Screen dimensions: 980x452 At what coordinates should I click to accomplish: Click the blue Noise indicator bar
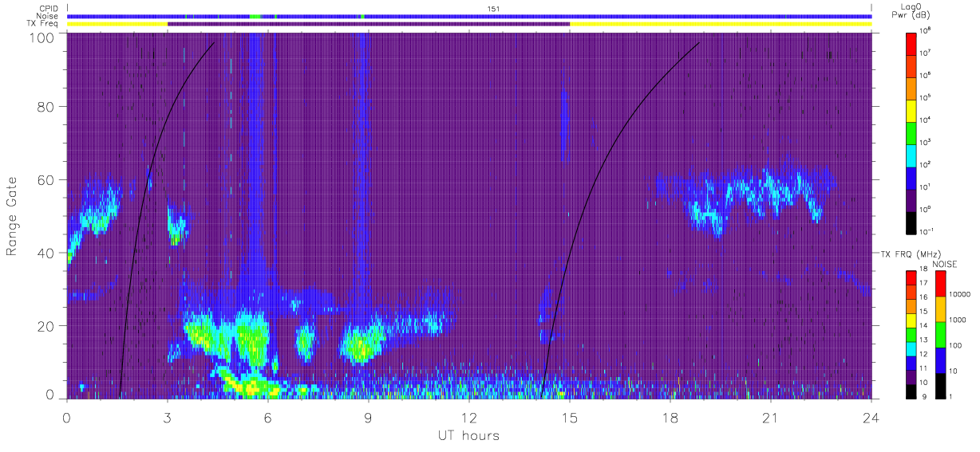(469, 16)
